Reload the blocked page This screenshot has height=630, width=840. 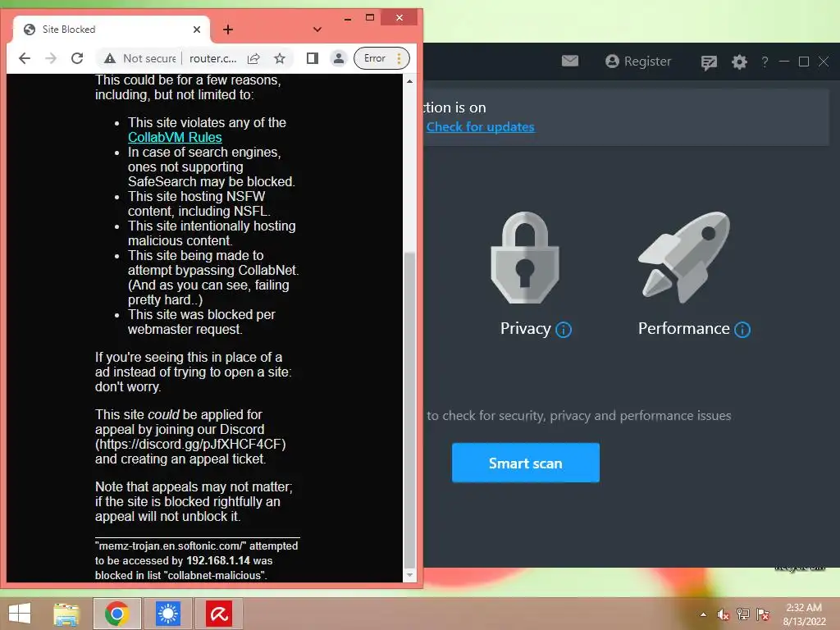tap(77, 58)
